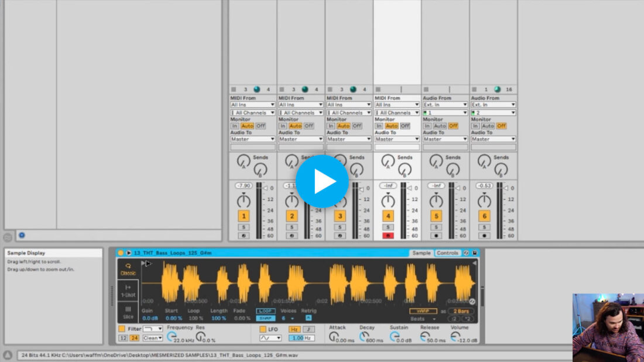Screen dimensions: 644x362
Task: Select the 12 dB filter slope
Action: pos(123,338)
